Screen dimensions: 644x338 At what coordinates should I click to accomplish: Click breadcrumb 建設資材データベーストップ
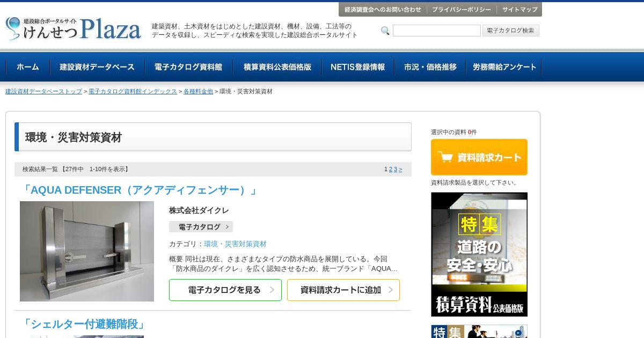point(43,92)
